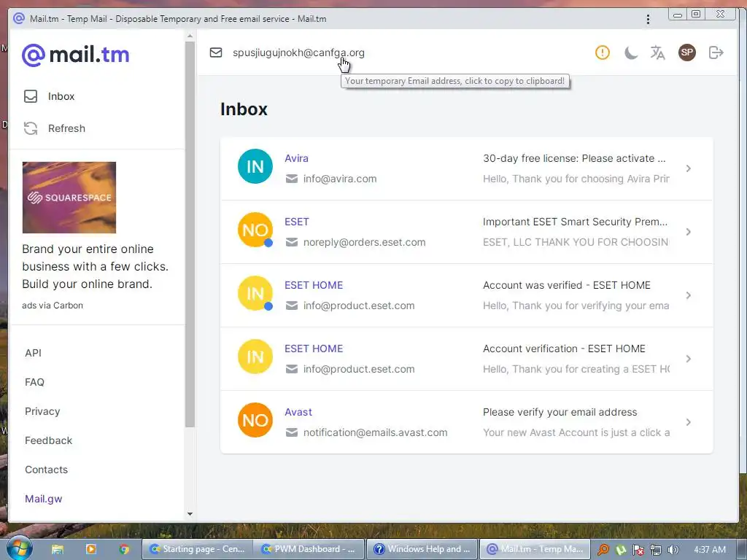
Task: Open the Privacy link
Action: 42,411
